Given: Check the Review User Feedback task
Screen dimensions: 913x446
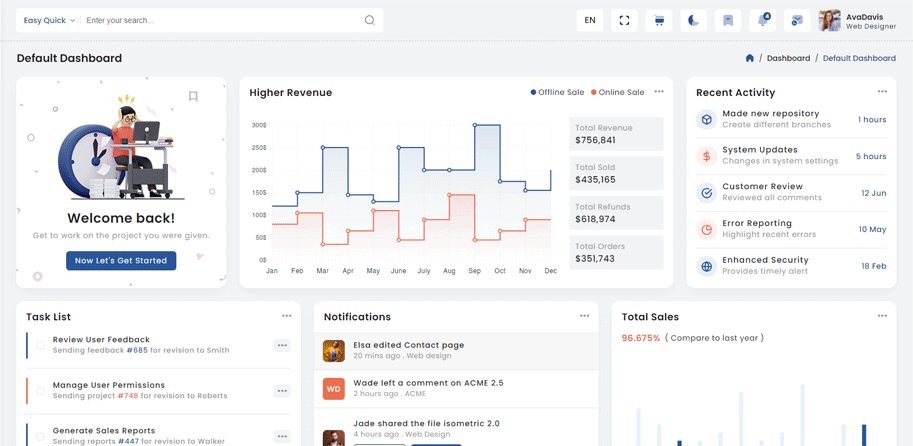Looking at the screenshot, I should pyautogui.click(x=41, y=345).
